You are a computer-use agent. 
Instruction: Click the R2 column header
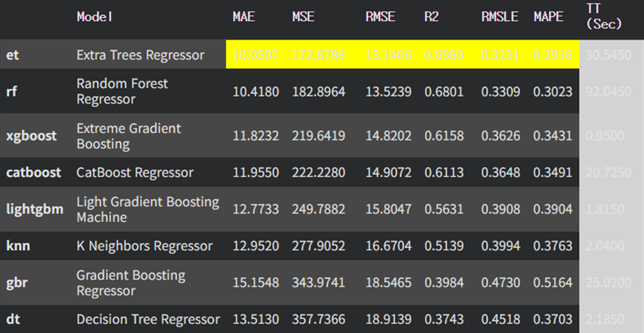431,17
